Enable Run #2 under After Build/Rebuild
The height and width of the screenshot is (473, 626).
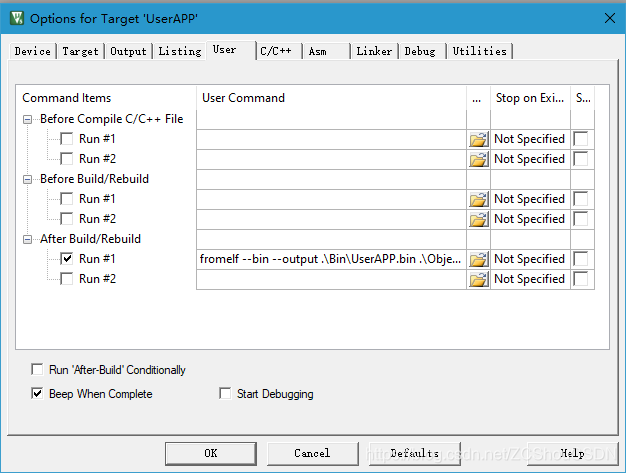click(x=67, y=279)
